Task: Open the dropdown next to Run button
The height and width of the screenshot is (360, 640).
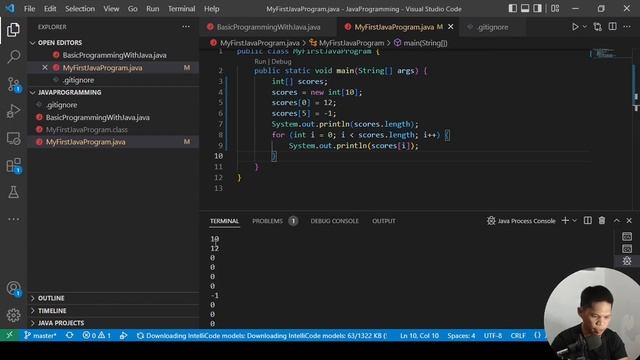Action: pyautogui.click(x=584, y=27)
